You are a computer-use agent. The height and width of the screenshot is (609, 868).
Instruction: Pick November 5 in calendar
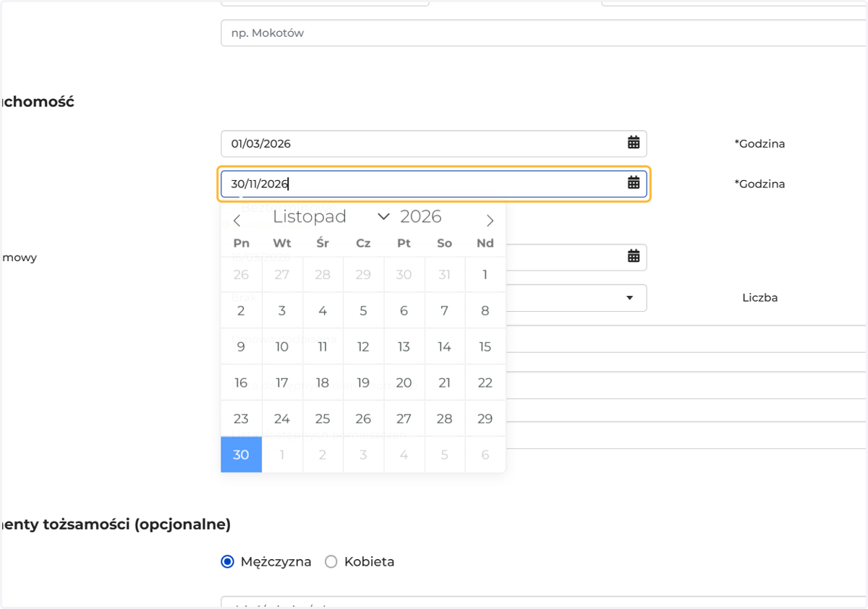(x=363, y=311)
